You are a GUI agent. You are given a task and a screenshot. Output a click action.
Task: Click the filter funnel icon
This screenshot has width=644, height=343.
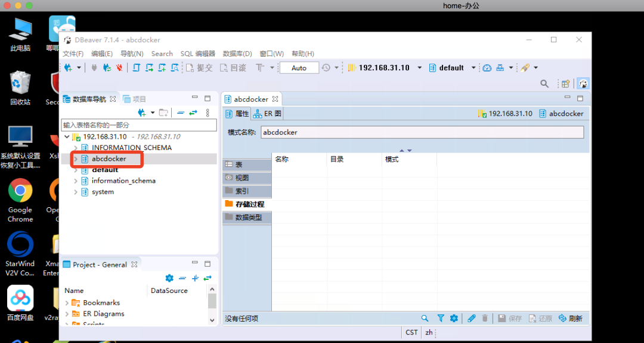(x=441, y=319)
